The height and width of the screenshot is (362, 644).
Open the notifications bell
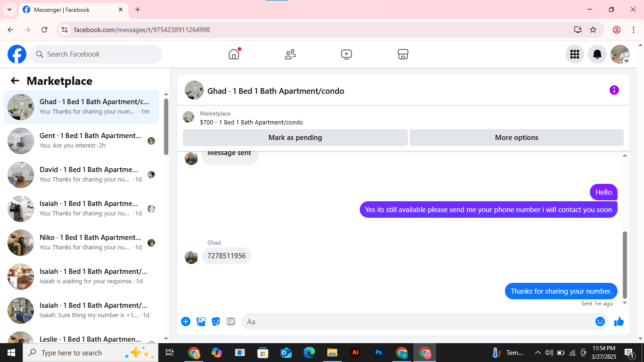pos(597,54)
